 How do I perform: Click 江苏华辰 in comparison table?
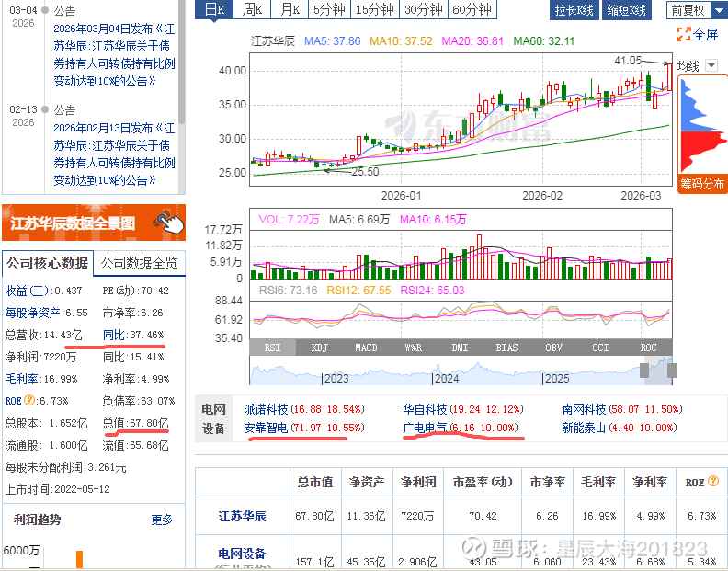(x=242, y=516)
